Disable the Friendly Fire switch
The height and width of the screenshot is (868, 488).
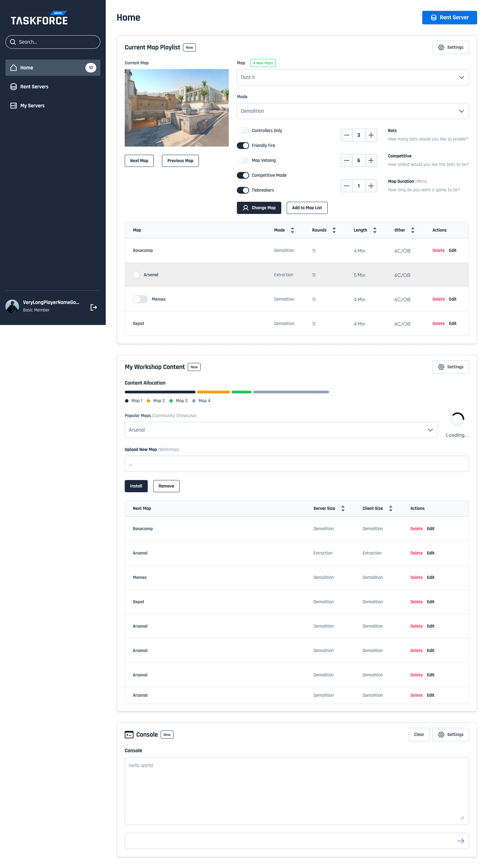pyautogui.click(x=242, y=146)
